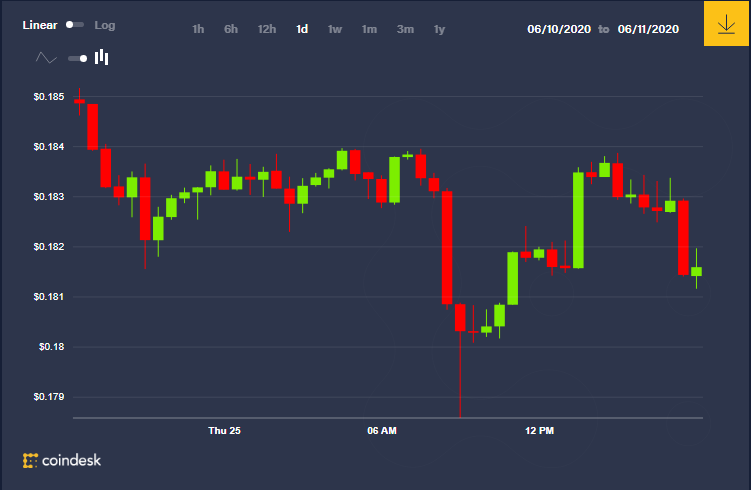Image resolution: width=751 pixels, height=490 pixels.
Task: Select the candlestick chart icon
Action: (x=102, y=57)
